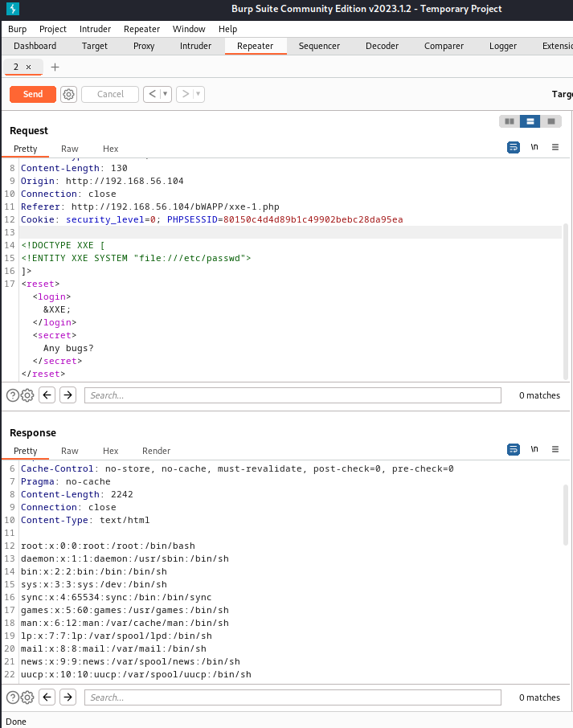The height and width of the screenshot is (728, 573).
Task: Switch to the Intruder tool tab
Action: coord(195,46)
